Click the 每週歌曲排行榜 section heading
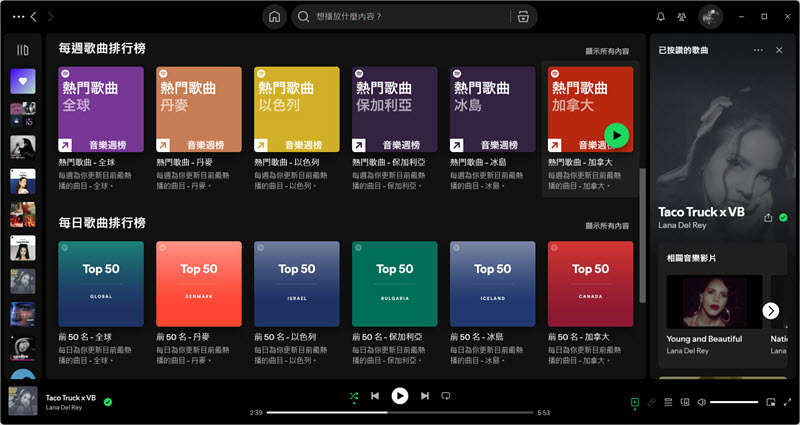The width and height of the screenshot is (800, 425). (x=102, y=48)
